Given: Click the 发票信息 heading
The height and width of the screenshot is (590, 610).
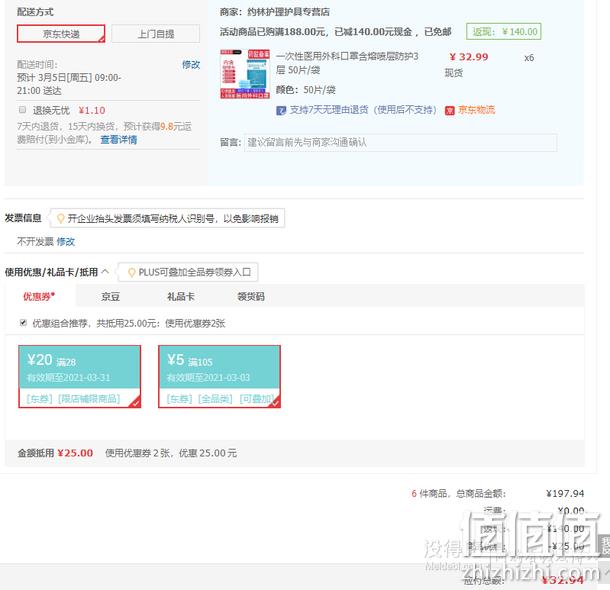Looking at the screenshot, I should pos(23,218).
